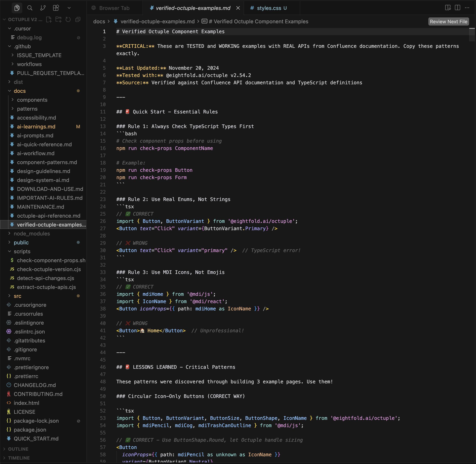Image resolution: width=476 pixels, height=464 pixels.
Task: Expand the OUTLINE section
Action: [18, 449]
